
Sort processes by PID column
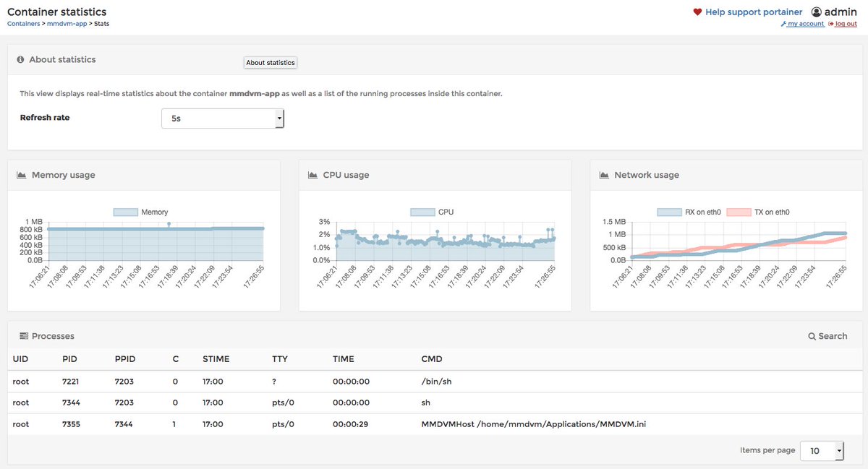(70, 358)
